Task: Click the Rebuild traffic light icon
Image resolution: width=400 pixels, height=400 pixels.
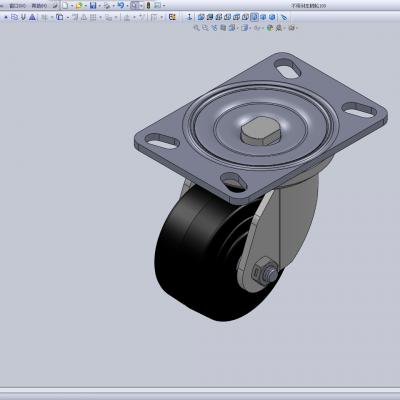Action: [x=148, y=6]
